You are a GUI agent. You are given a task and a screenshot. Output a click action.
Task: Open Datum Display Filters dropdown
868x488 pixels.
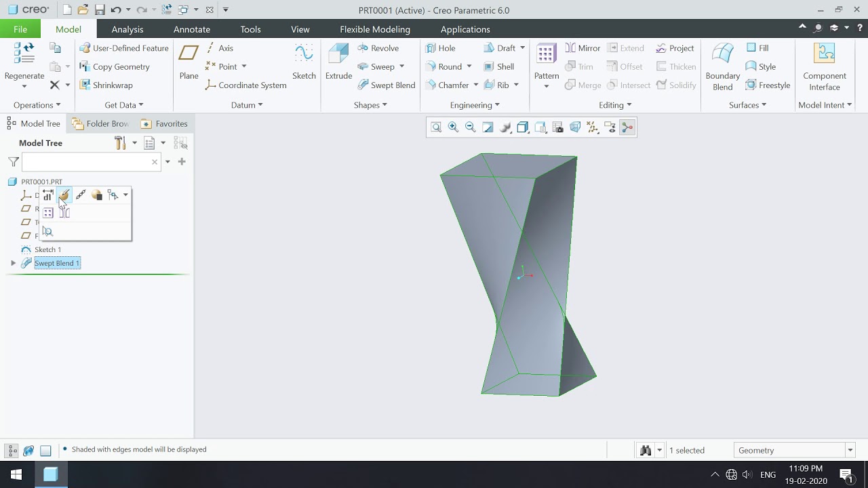(x=592, y=127)
